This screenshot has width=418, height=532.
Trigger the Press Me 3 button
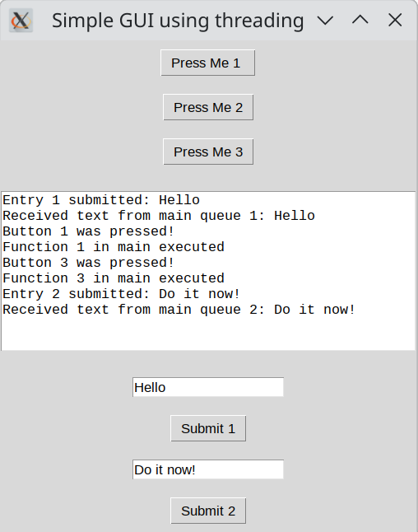click(x=208, y=152)
